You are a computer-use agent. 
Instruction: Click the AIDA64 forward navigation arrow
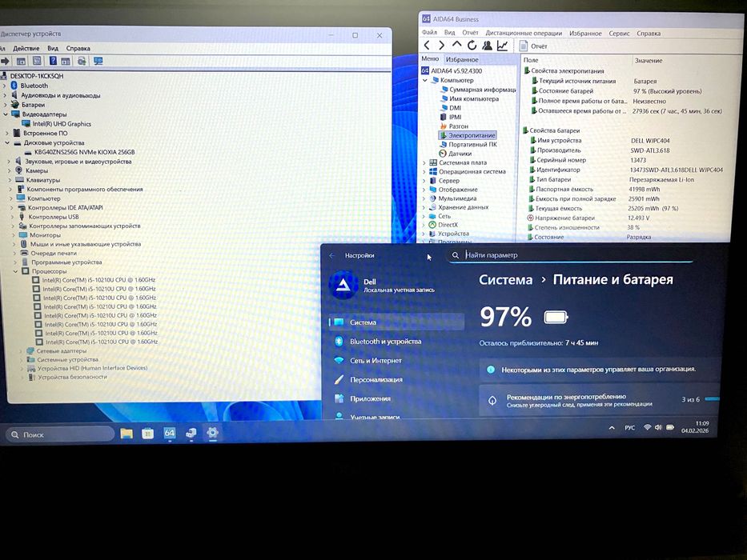442,46
